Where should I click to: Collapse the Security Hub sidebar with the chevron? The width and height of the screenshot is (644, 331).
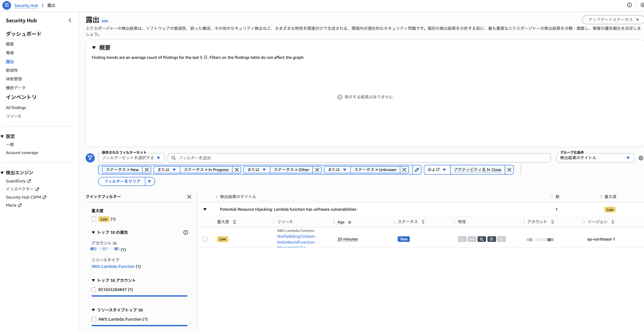pos(70,21)
